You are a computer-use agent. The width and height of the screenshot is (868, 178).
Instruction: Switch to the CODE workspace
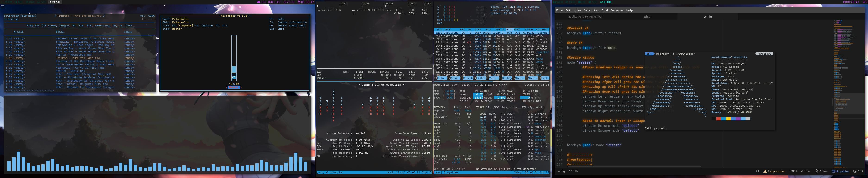pos(606,2)
